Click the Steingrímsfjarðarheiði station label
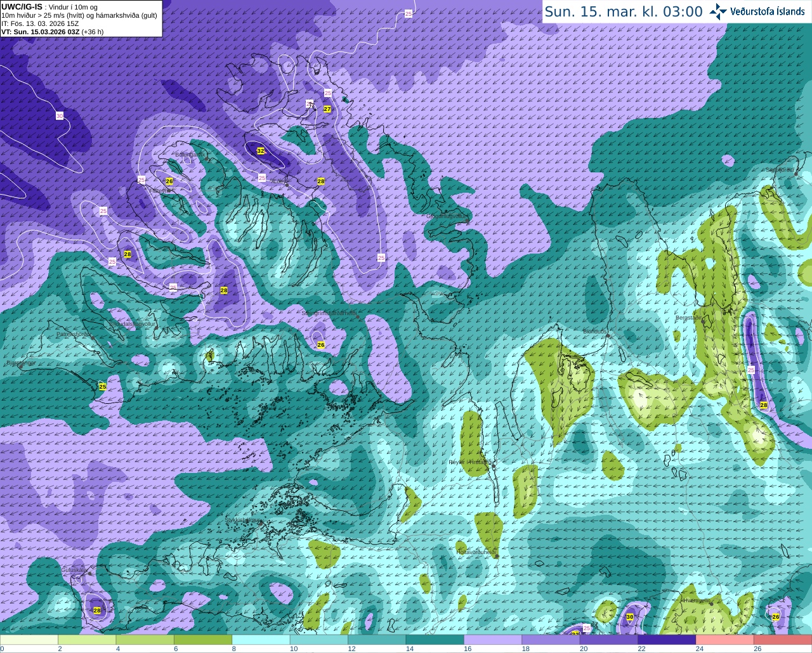 [x=329, y=313]
